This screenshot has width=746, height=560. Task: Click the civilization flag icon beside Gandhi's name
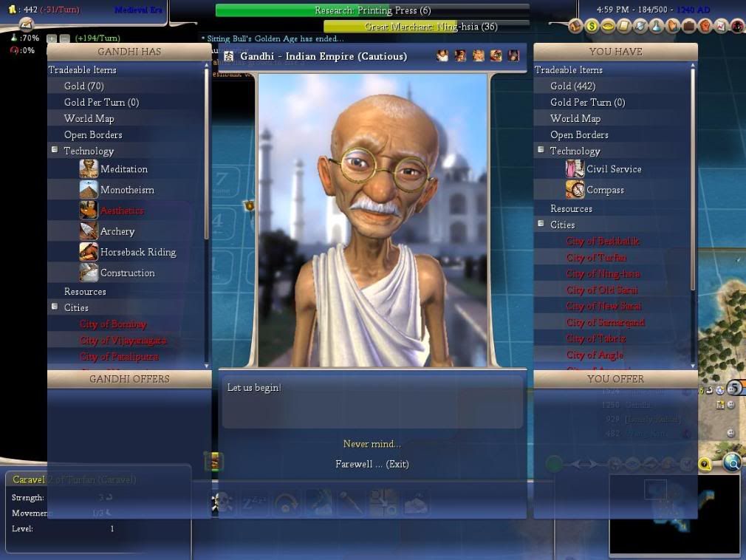click(x=228, y=56)
